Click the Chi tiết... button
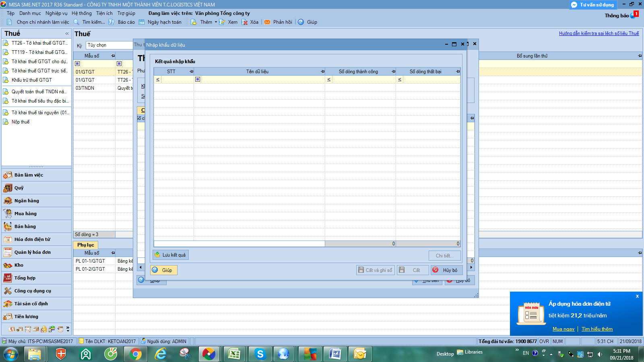Image resolution: width=644 pixels, height=362 pixels. pyautogui.click(x=445, y=255)
